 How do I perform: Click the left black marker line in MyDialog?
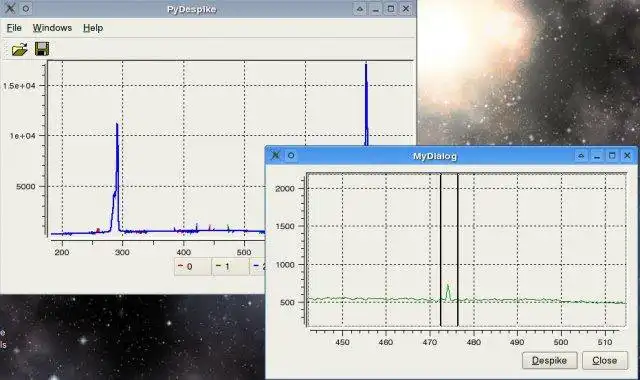(x=440, y=250)
